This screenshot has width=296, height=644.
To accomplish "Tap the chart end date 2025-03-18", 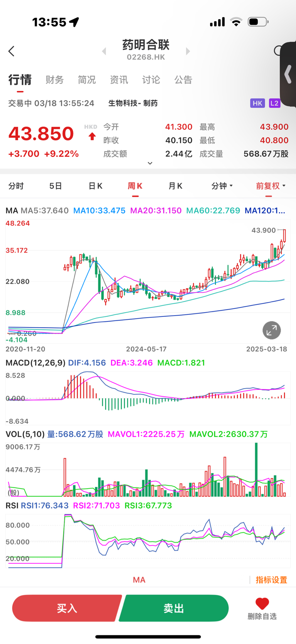I will tap(267, 349).
